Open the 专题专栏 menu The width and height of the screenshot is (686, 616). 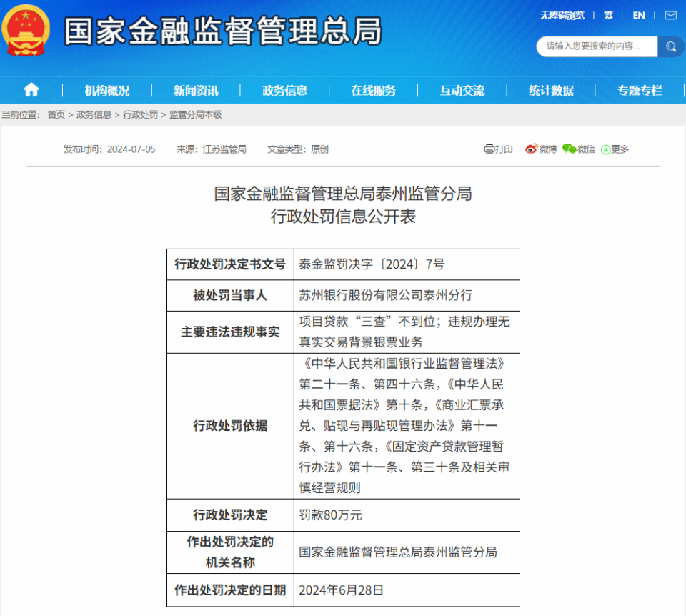point(640,91)
